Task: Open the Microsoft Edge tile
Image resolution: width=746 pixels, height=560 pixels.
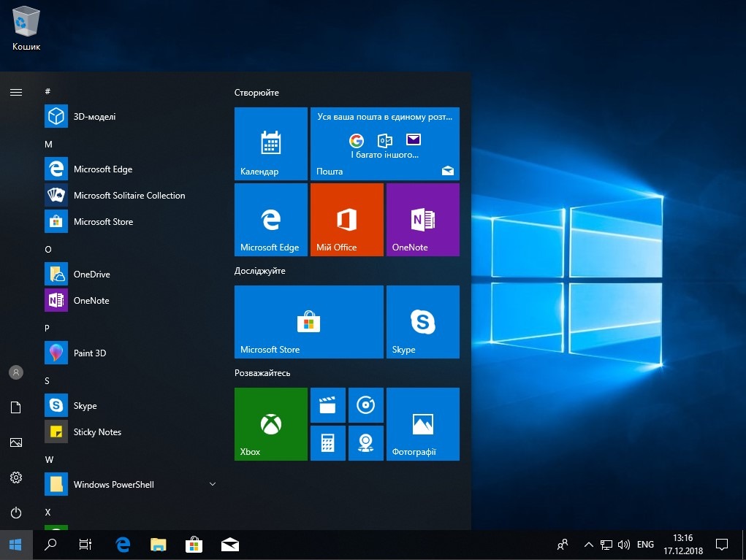Action: click(271, 220)
